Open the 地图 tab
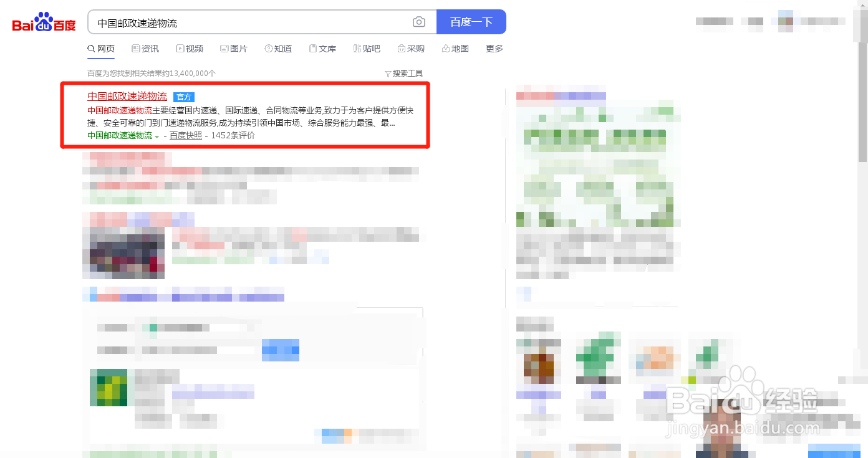The height and width of the screenshot is (458, 868). (x=455, y=49)
